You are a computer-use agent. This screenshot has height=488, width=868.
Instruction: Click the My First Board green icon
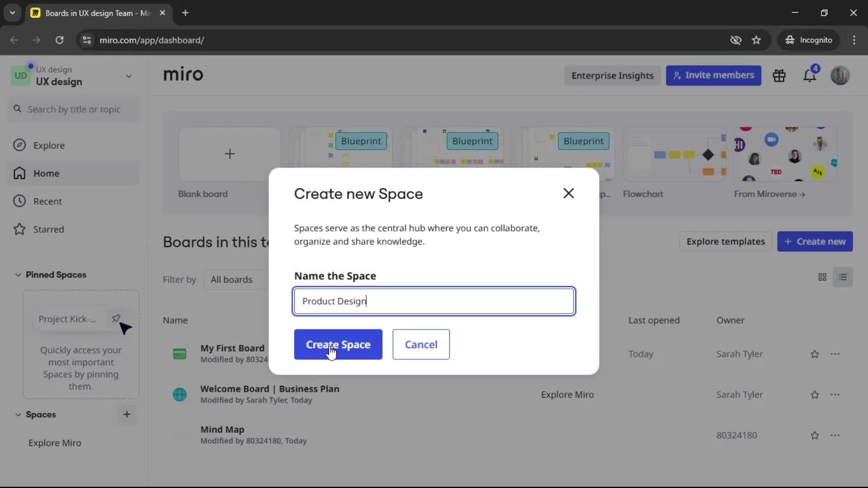179,354
